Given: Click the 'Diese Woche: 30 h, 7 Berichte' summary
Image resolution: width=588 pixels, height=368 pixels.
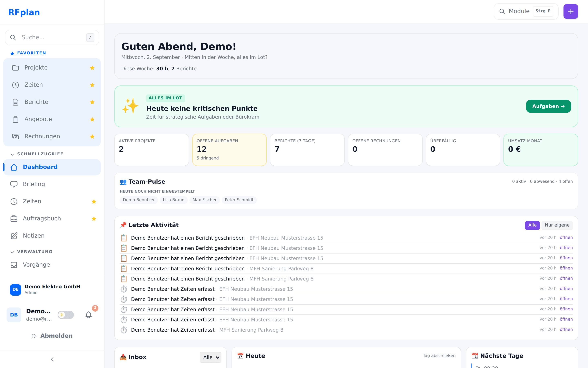Looking at the screenshot, I should click(x=159, y=69).
